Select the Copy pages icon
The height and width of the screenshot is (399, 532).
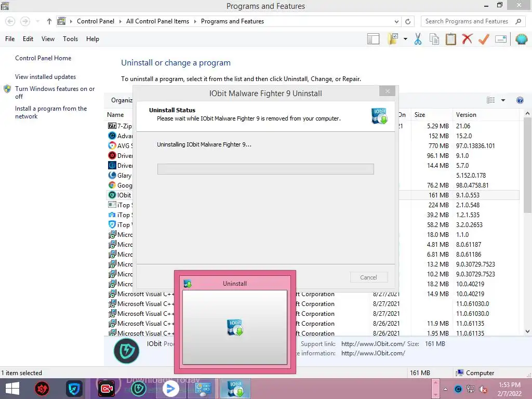[434, 39]
